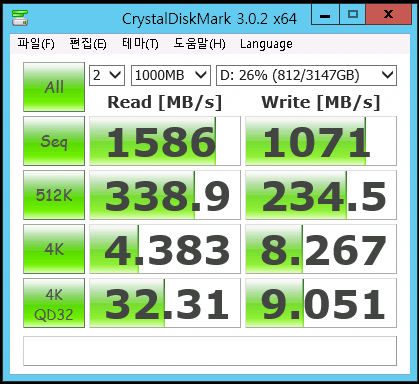Click the CrystalDiskMark app icon in title bar
The height and width of the screenshot is (384, 419).
(20, 18)
